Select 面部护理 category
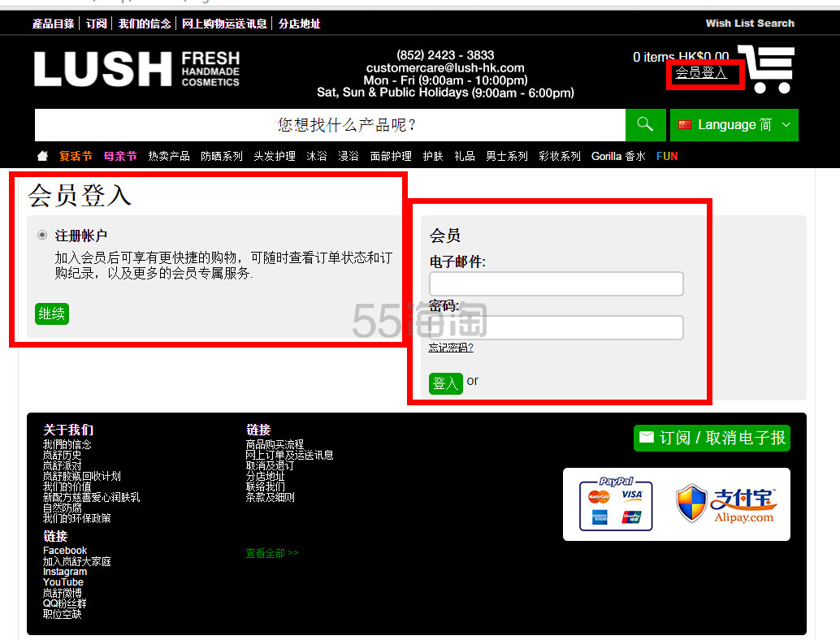 391,156
